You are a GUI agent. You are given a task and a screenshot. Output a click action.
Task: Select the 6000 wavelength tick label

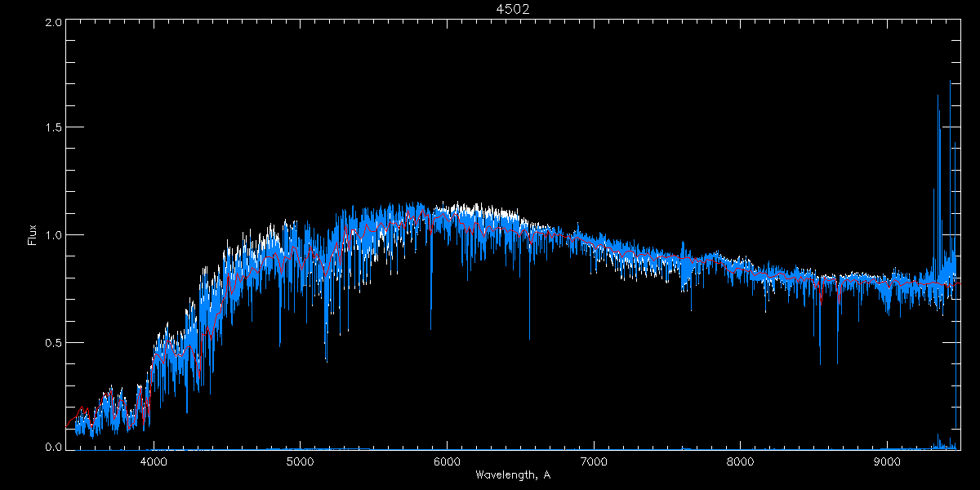pos(447,461)
